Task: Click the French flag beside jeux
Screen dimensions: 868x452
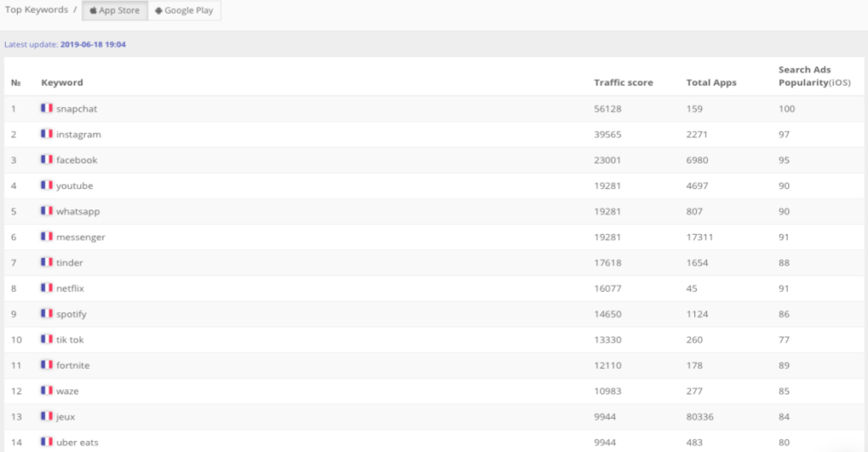Action: pyautogui.click(x=47, y=416)
